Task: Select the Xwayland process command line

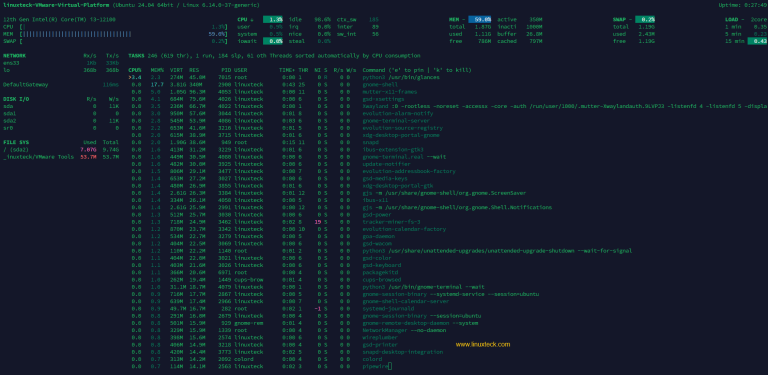Action: (565, 106)
